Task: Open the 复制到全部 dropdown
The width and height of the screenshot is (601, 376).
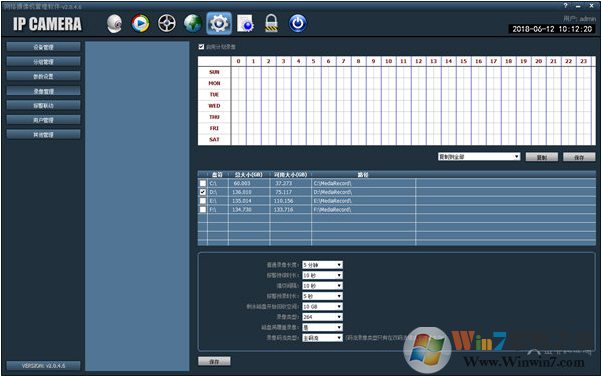Action: (x=479, y=157)
